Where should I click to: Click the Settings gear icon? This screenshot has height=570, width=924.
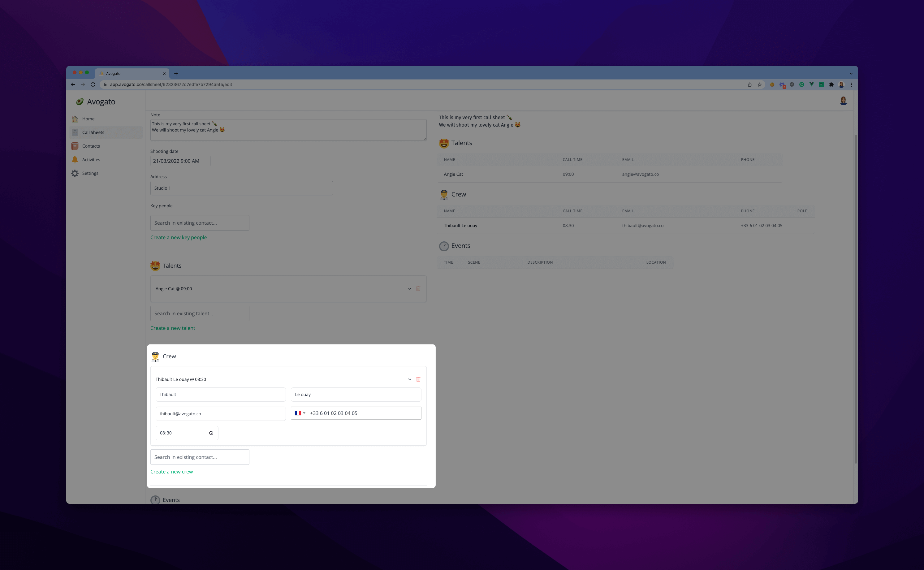pos(75,173)
